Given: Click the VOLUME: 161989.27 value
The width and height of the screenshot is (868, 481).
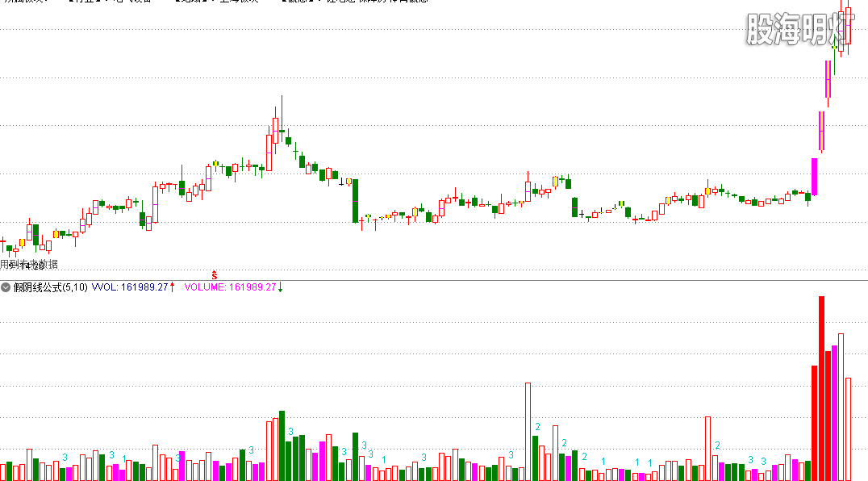Looking at the screenshot, I should [x=230, y=287].
